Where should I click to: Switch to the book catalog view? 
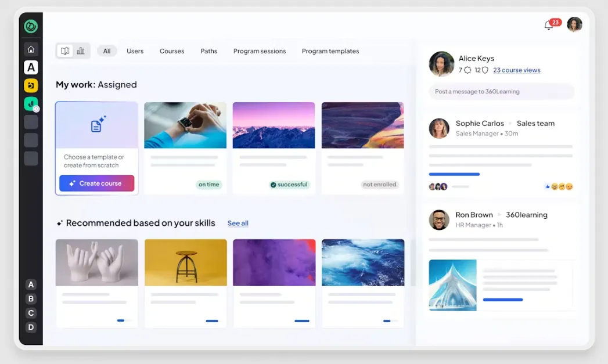65,51
